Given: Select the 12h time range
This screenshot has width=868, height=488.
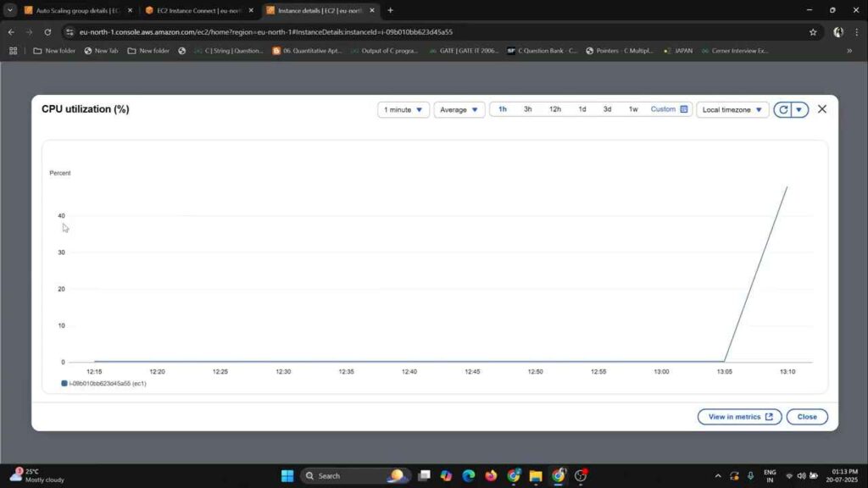Looking at the screenshot, I should 554,109.
